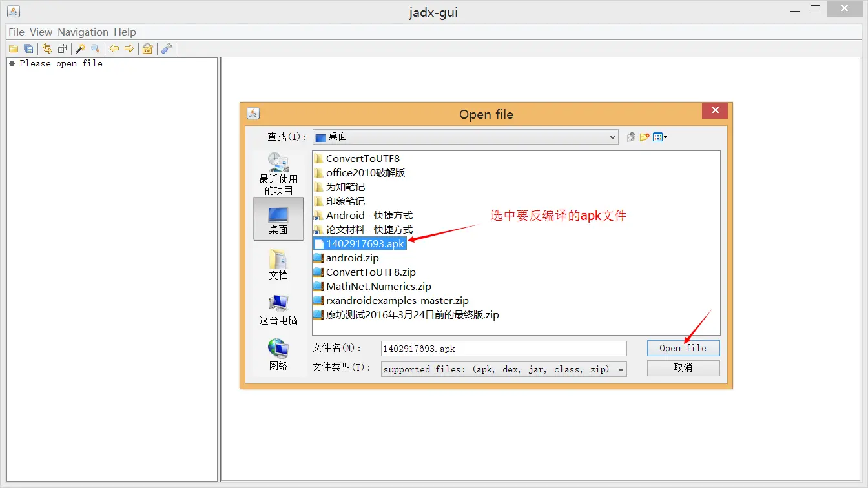The width and height of the screenshot is (868, 488).
Task: Select 这台电脑 shortcut in the sidebar
Action: click(278, 309)
